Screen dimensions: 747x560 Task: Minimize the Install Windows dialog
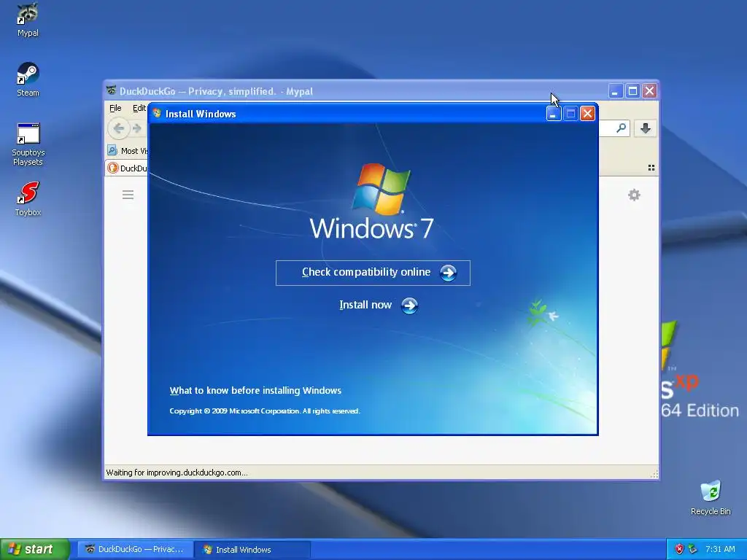click(x=553, y=114)
